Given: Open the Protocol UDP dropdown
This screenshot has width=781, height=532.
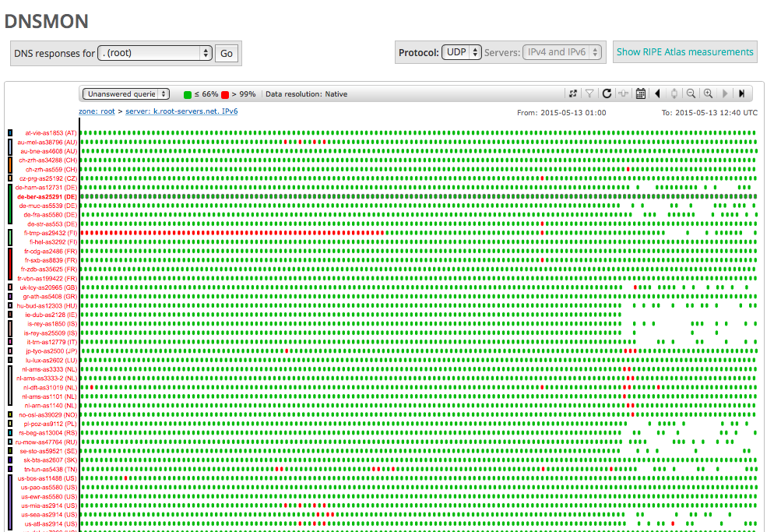Looking at the screenshot, I should [460, 52].
